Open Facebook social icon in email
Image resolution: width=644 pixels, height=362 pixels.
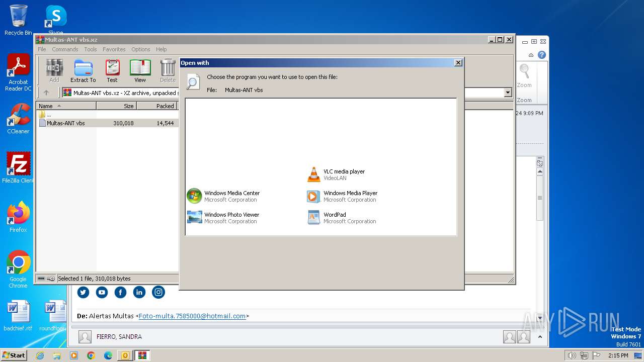[x=120, y=292]
